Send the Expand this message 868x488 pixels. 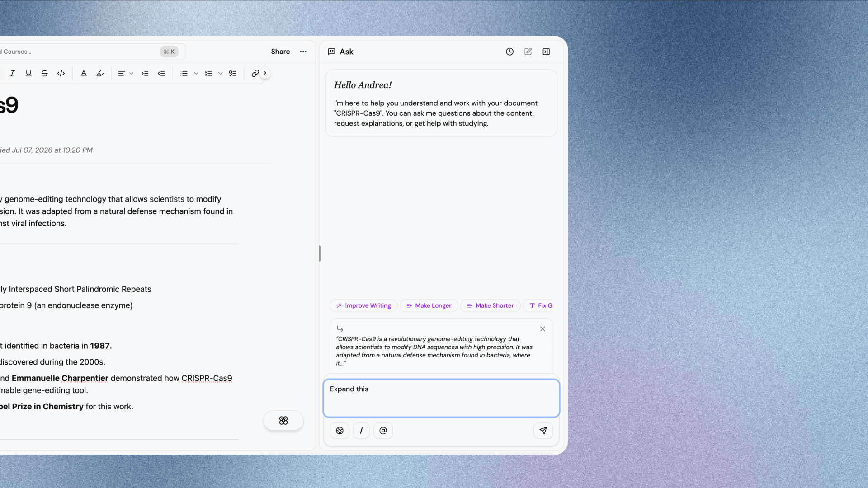point(543,431)
